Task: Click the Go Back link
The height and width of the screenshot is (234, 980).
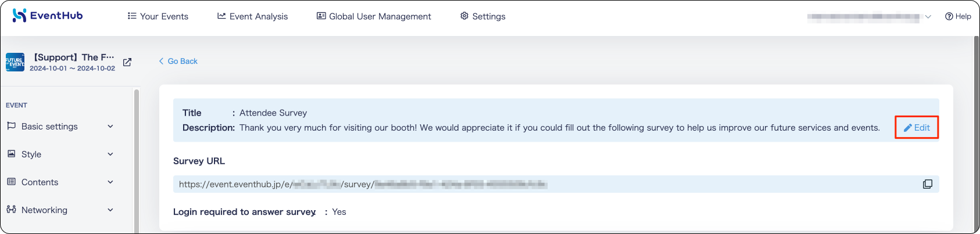Action: click(178, 61)
